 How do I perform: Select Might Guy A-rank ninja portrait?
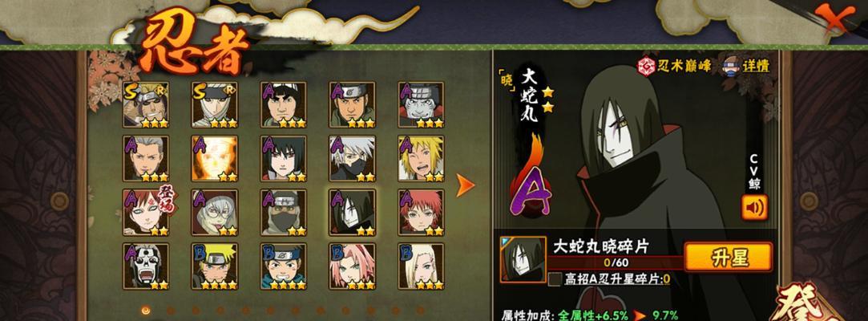pos(284,105)
